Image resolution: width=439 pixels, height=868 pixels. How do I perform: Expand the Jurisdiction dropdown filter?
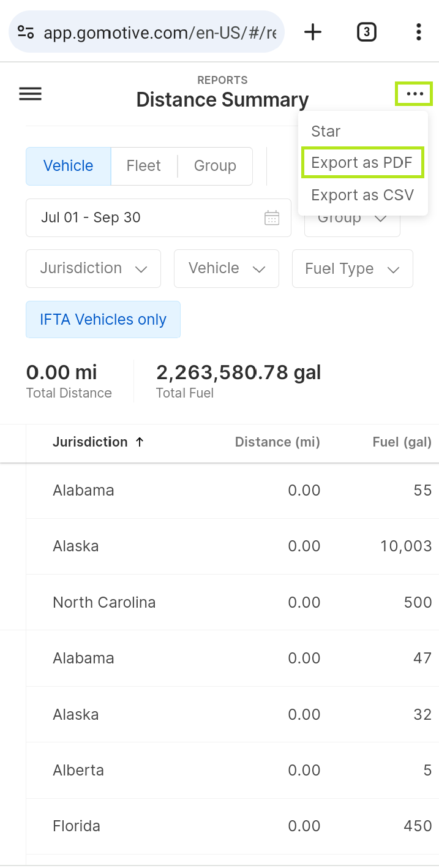[93, 268]
